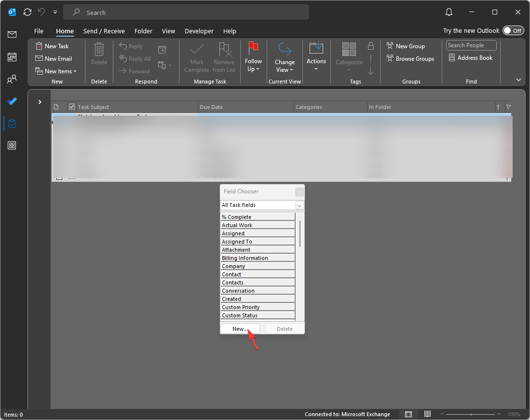The image size is (530, 420).
Task: Expand the folder pane chevron
Action: click(40, 102)
